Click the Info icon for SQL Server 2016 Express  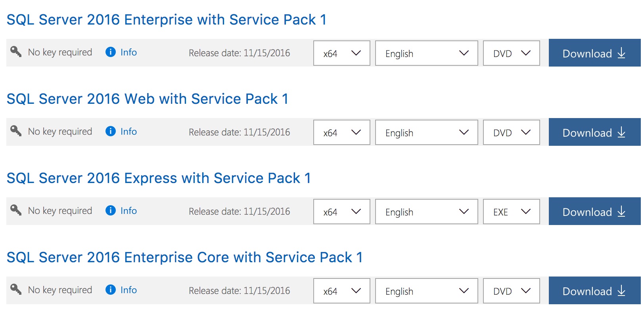point(110,210)
